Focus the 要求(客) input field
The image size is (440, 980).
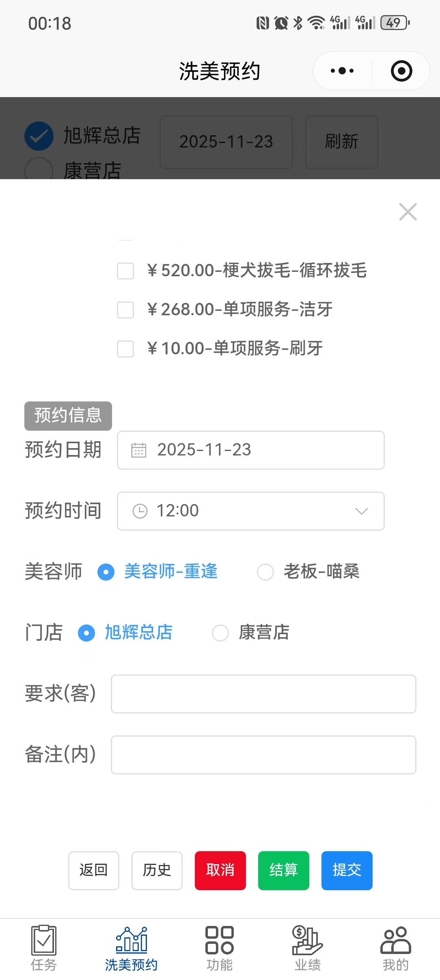click(x=263, y=694)
